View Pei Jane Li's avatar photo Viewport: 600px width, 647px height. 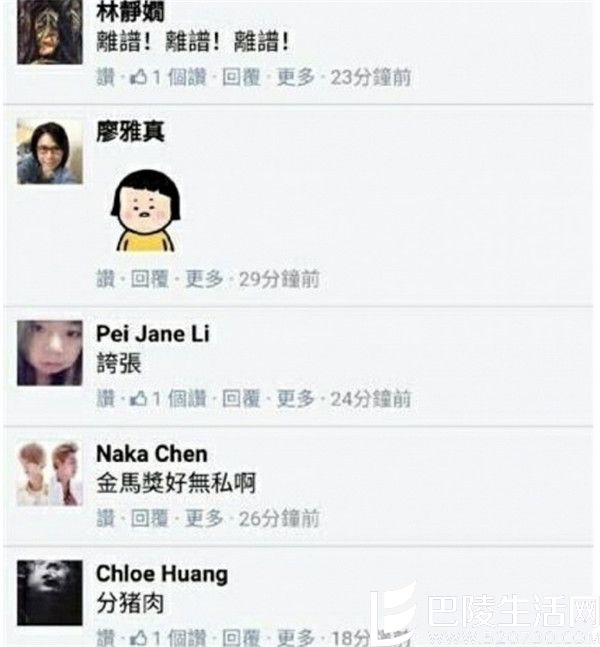50,353
